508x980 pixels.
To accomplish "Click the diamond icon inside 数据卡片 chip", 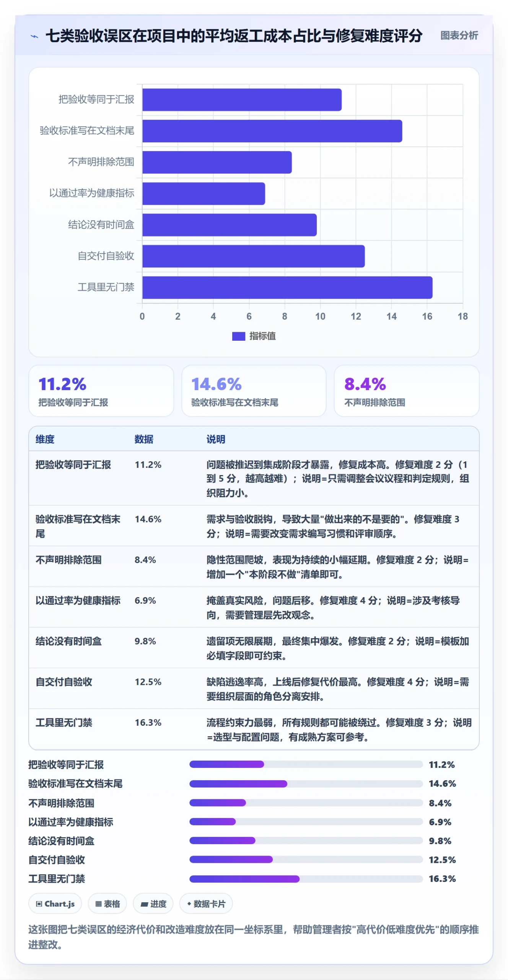I will point(189,903).
